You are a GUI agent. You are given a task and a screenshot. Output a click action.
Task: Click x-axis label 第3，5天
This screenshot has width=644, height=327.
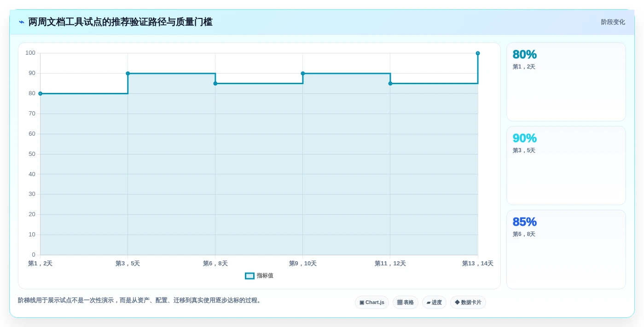[x=128, y=264]
